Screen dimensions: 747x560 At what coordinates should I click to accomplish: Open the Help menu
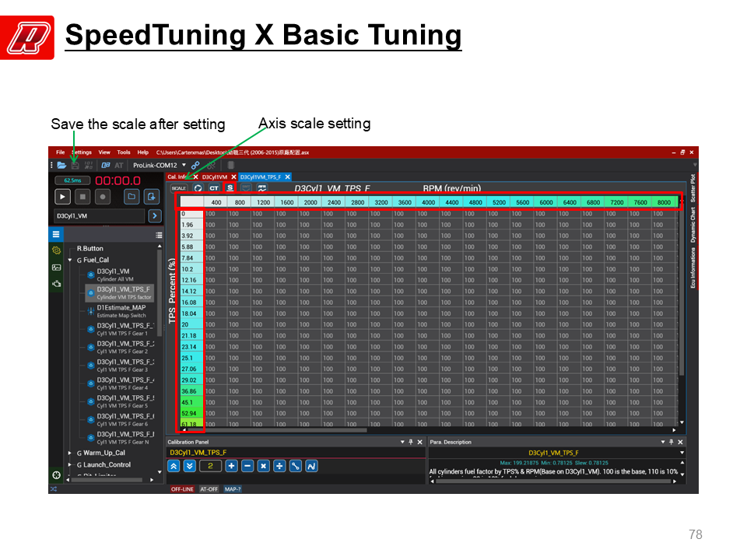[x=143, y=152]
